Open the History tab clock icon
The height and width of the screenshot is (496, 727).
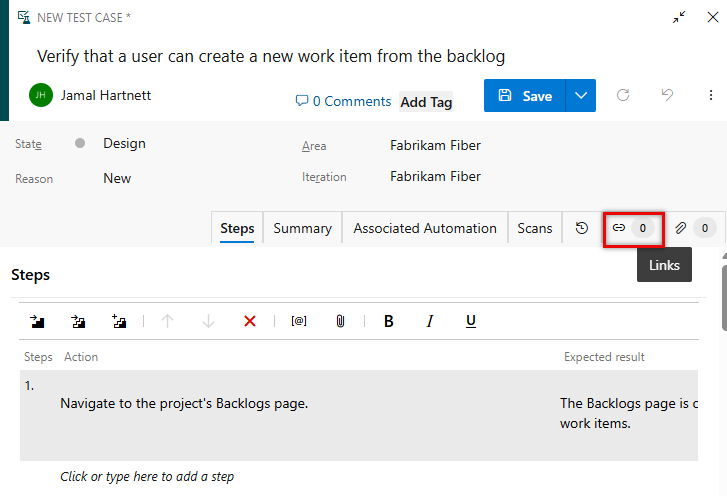(582, 228)
